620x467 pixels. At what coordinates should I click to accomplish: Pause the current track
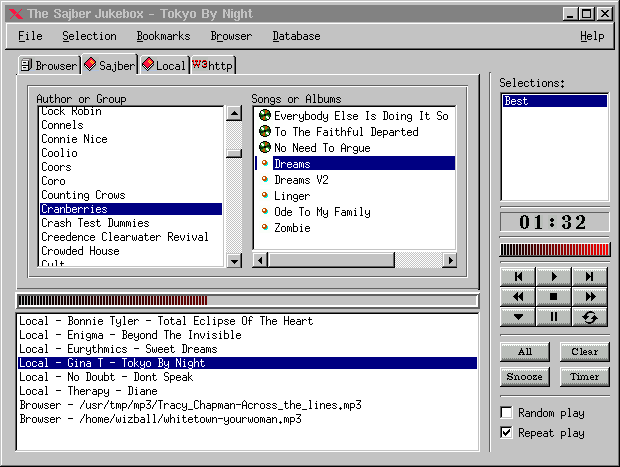(554, 317)
